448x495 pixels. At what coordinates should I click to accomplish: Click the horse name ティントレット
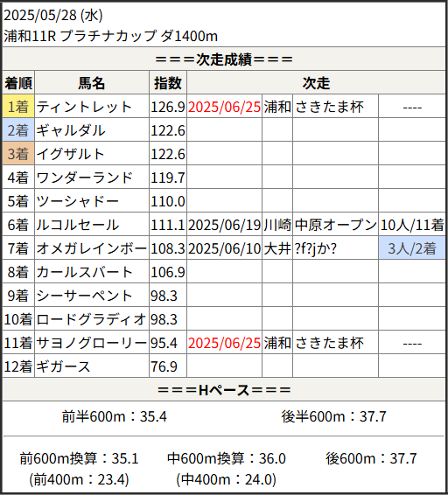coord(84,107)
